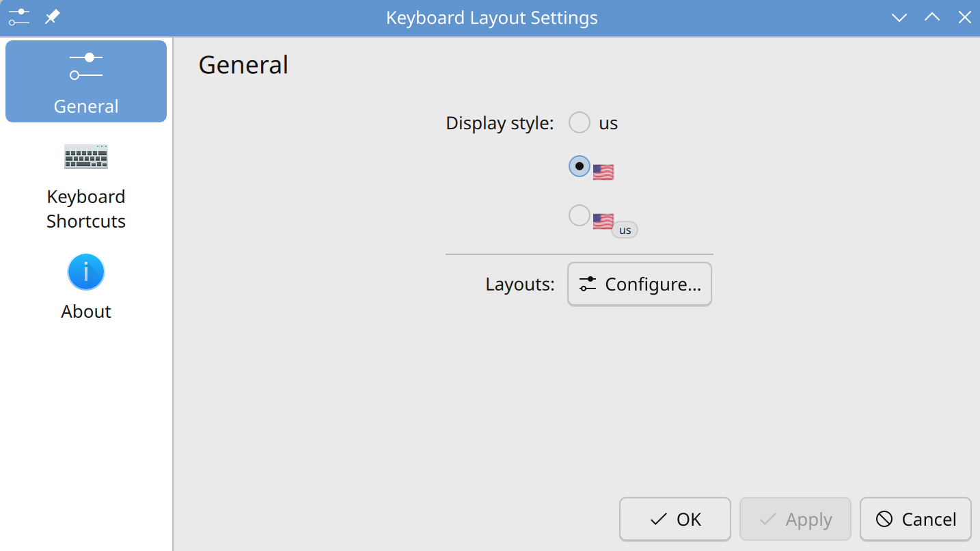Image resolution: width=980 pixels, height=551 pixels.
Task: Click the blue info icon in sidebar
Action: pyautogui.click(x=86, y=272)
